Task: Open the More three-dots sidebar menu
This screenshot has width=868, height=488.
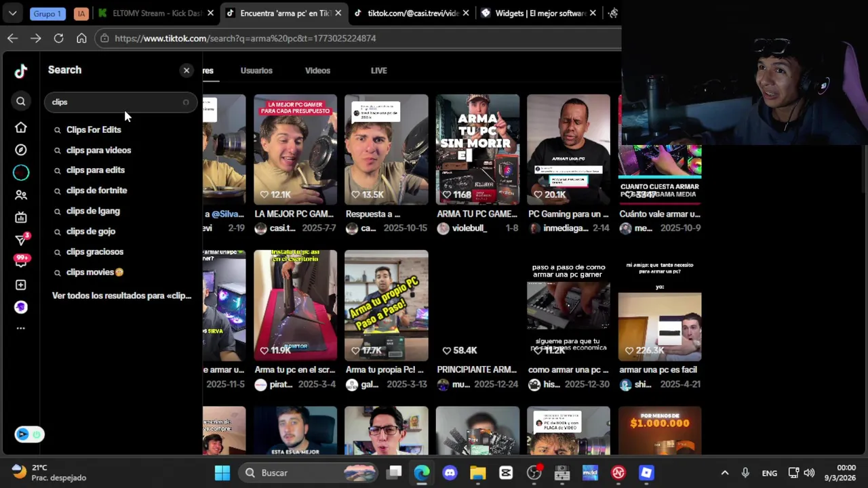Action: click(x=21, y=328)
